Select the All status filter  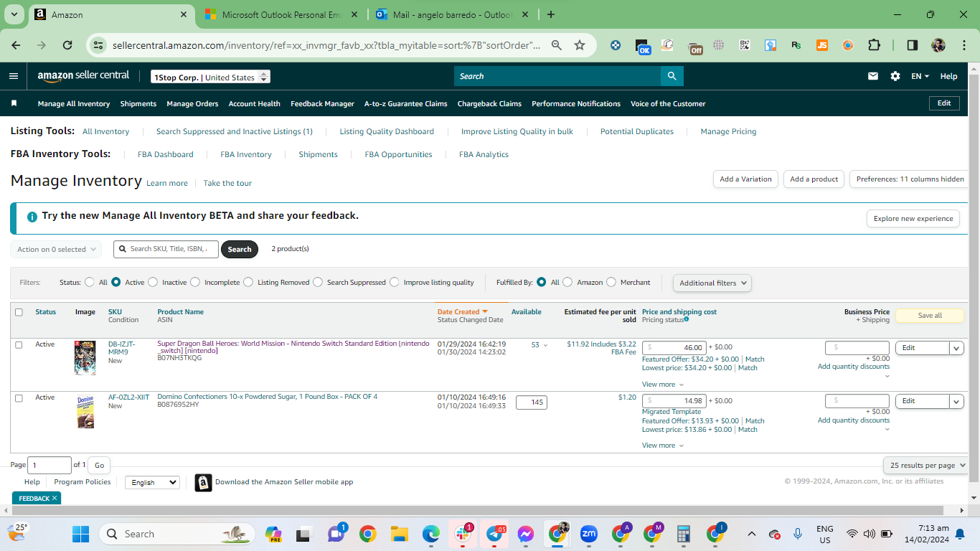(90, 282)
